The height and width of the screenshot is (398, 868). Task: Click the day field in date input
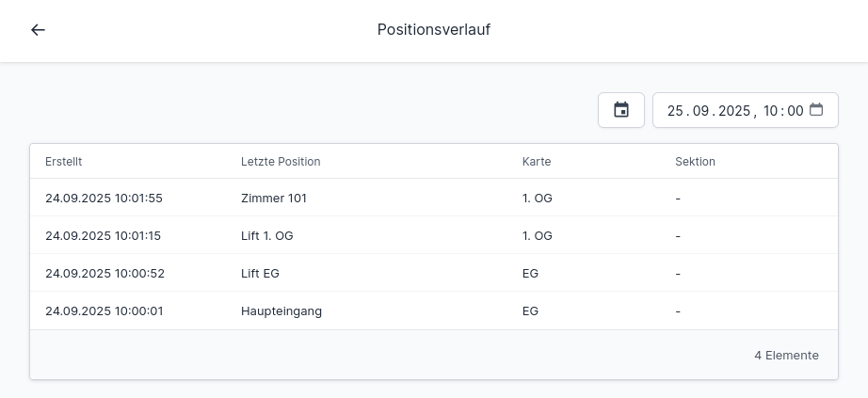coord(675,111)
